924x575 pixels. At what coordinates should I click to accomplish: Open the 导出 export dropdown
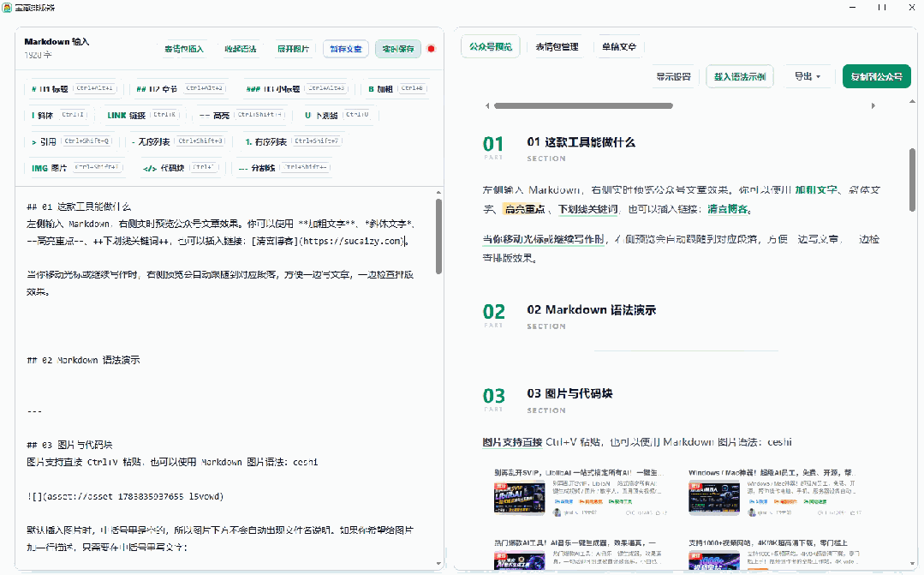[x=807, y=76]
